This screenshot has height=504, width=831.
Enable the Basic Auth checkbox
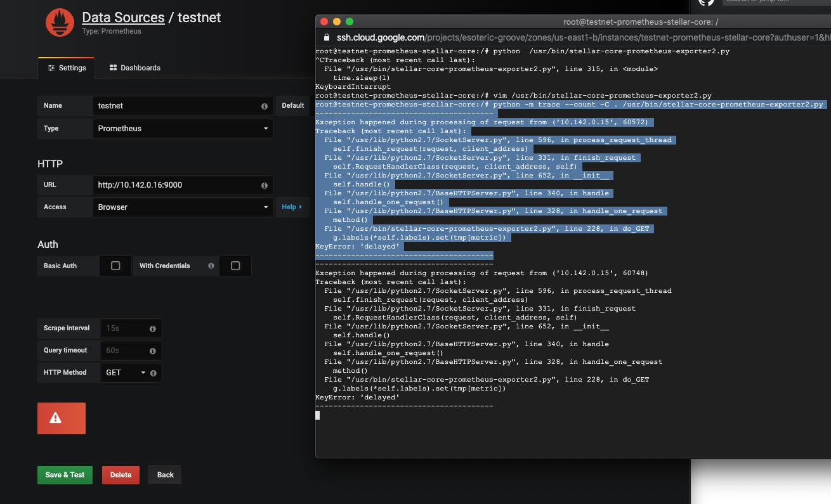coord(115,266)
